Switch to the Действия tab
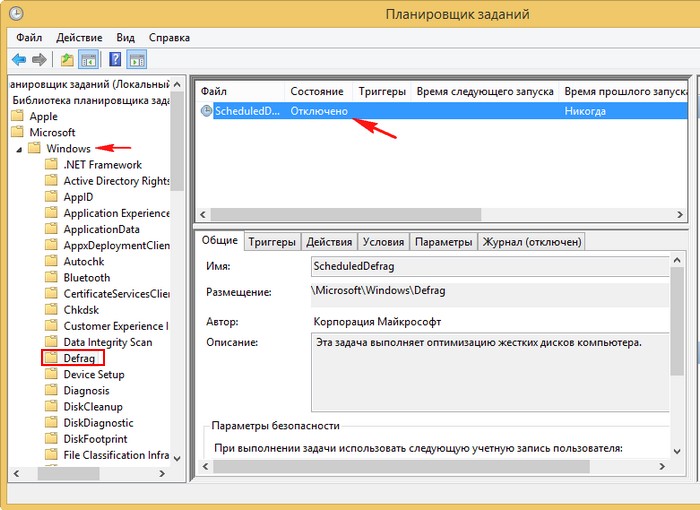This screenshot has width=700, height=510. click(x=329, y=242)
